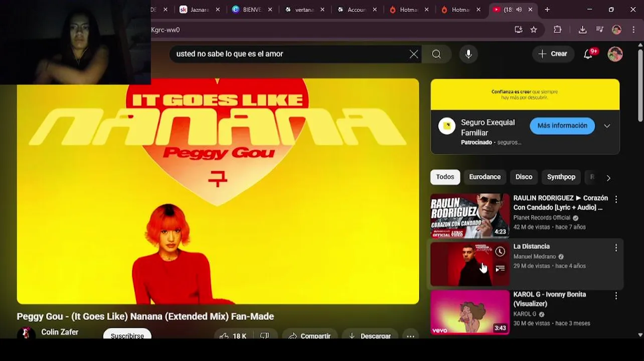Click the install app icon in address bar
The width and height of the screenshot is (644, 361).
pyautogui.click(x=518, y=30)
